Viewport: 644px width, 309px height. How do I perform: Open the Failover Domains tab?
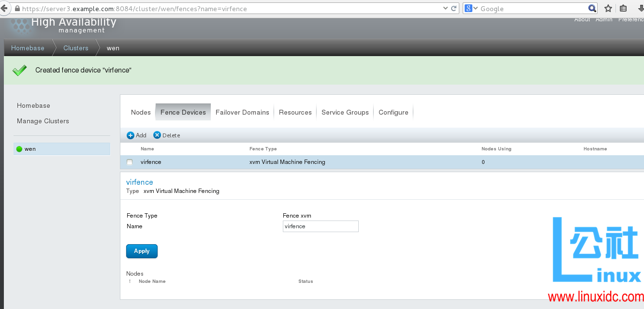pyautogui.click(x=242, y=112)
